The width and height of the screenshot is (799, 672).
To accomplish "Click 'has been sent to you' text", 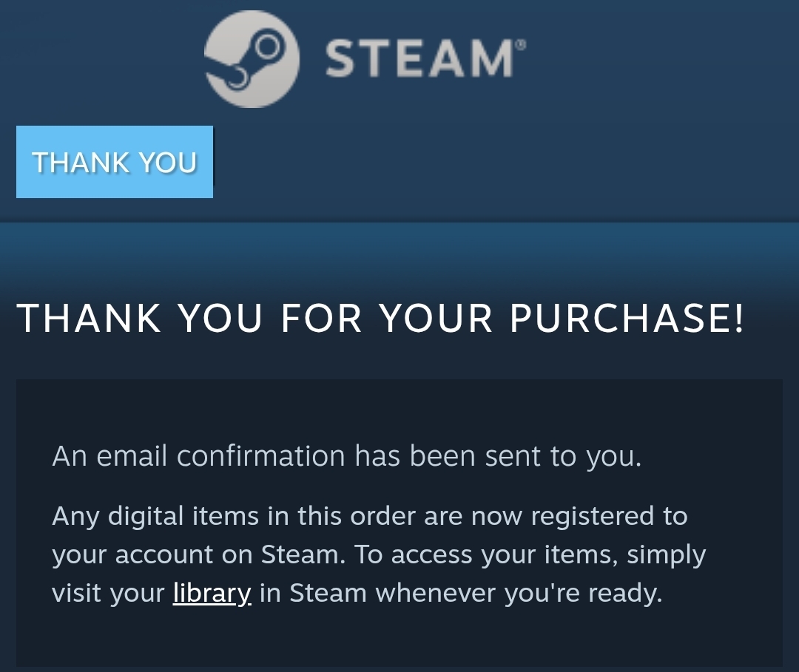I will coord(498,455).
